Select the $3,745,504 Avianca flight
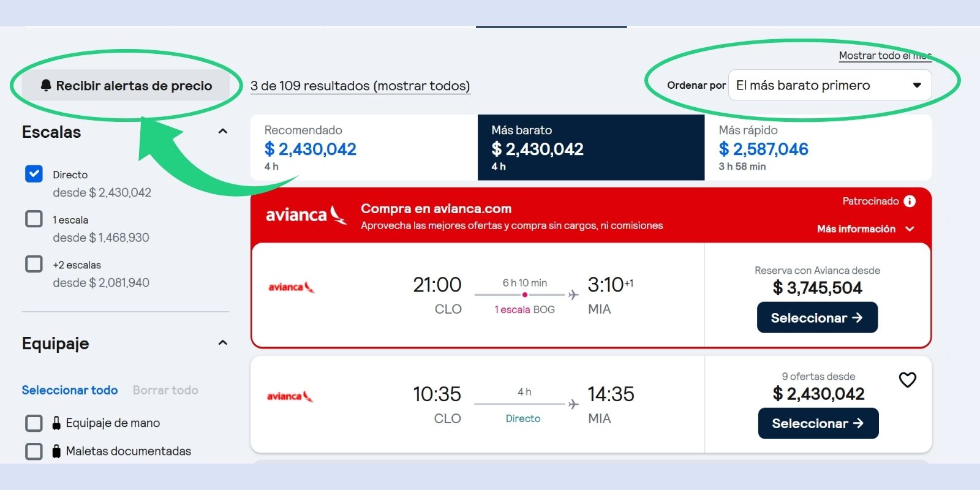Image resolution: width=980 pixels, height=490 pixels. pos(817,317)
